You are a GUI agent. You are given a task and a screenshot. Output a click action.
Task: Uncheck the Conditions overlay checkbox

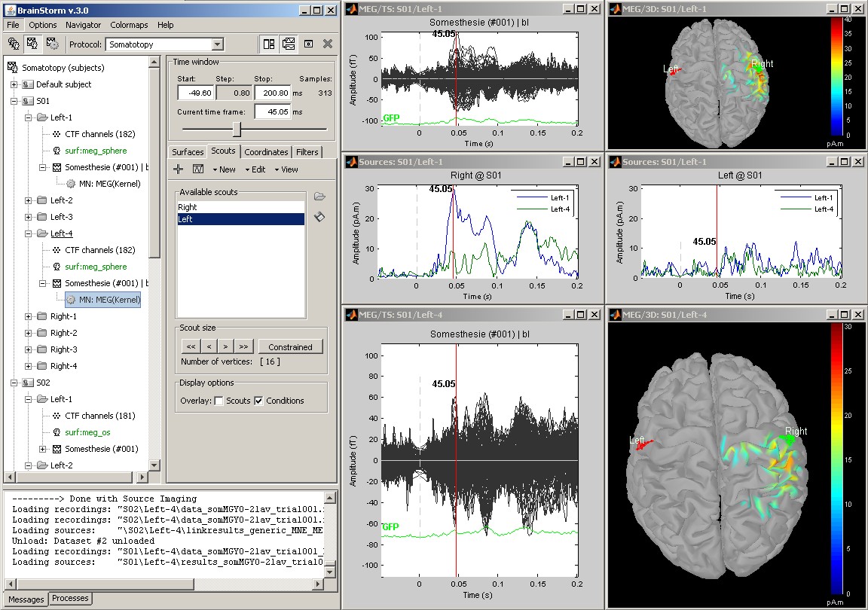258,401
